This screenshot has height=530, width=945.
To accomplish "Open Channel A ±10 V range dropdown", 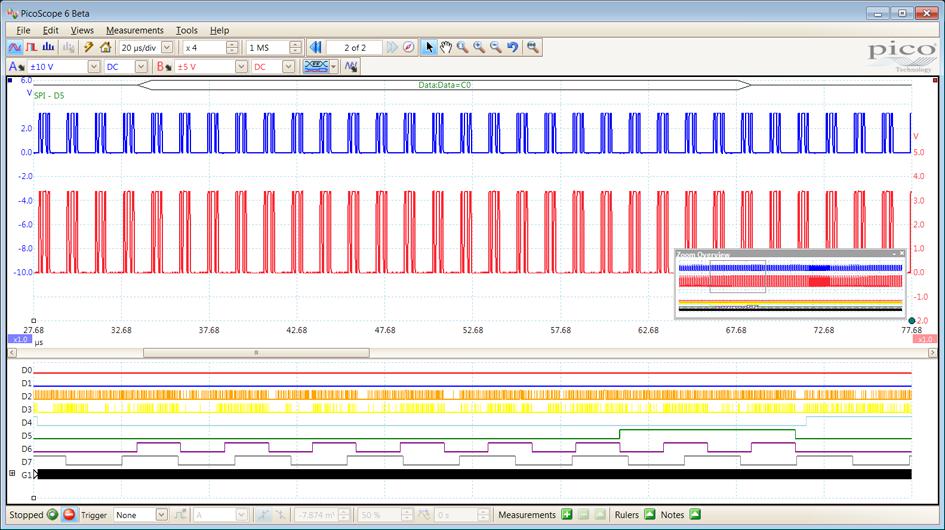I will coord(94,67).
